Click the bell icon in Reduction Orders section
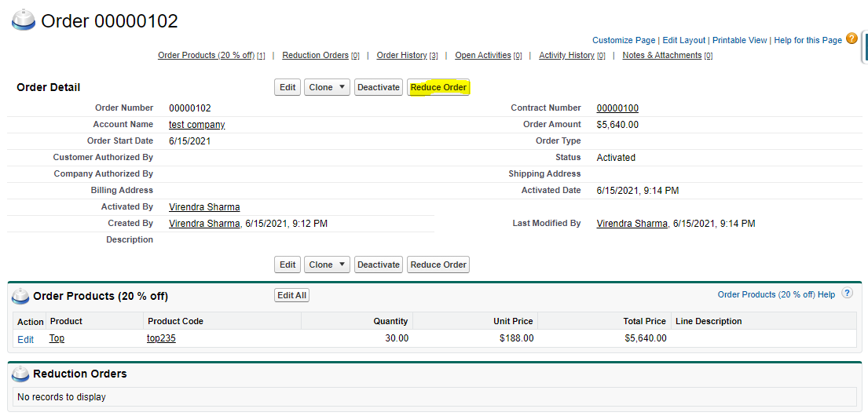This screenshot has height=416, width=868. point(21,374)
